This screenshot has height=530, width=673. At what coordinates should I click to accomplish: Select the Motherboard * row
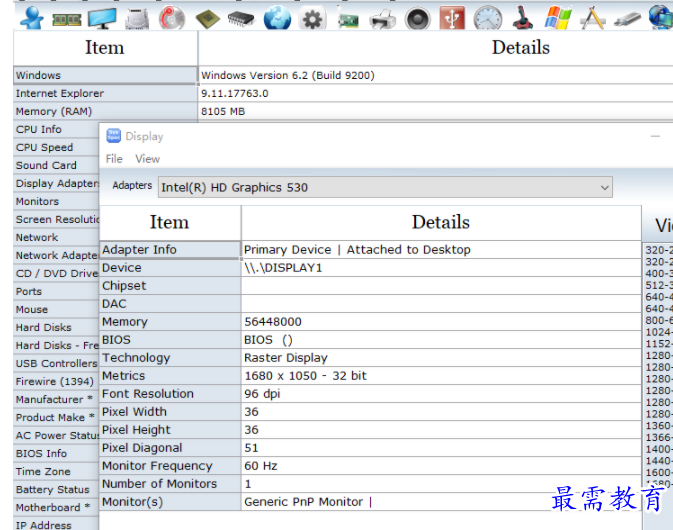[x=56, y=508]
